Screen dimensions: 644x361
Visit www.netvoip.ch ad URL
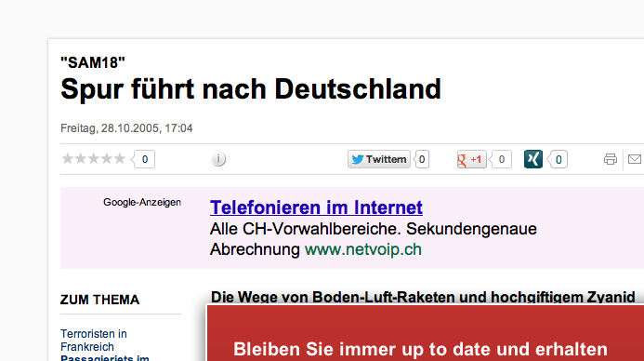pyautogui.click(x=363, y=249)
